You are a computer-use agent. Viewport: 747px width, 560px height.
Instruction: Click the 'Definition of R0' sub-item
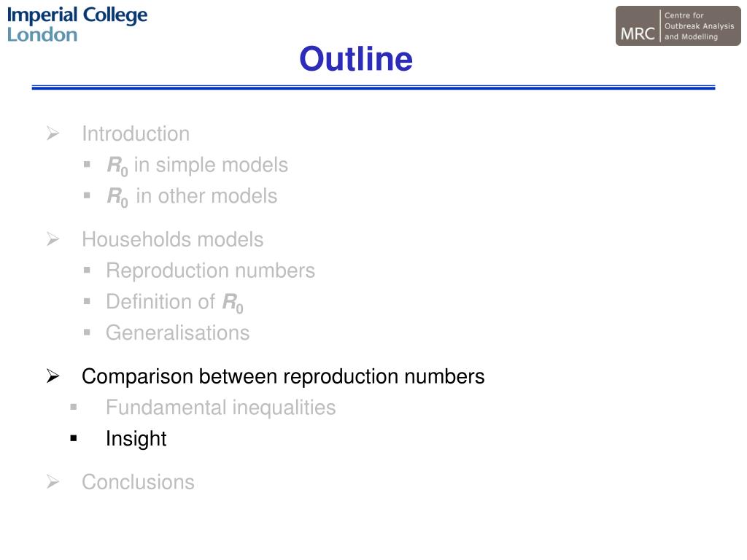[175, 303]
